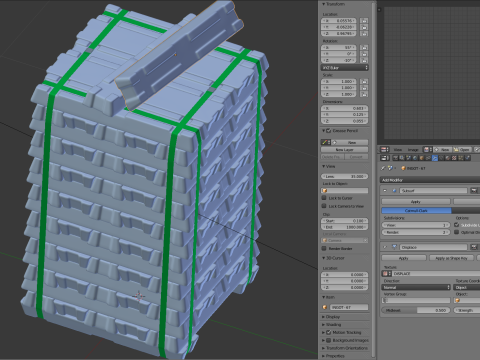Enable Lock Camera to View checkbox
This screenshot has height=360, width=480.
pyautogui.click(x=324, y=206)
